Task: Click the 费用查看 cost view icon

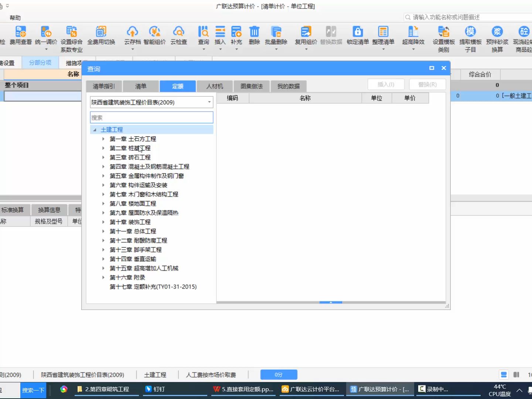Action: pos(20,36)
